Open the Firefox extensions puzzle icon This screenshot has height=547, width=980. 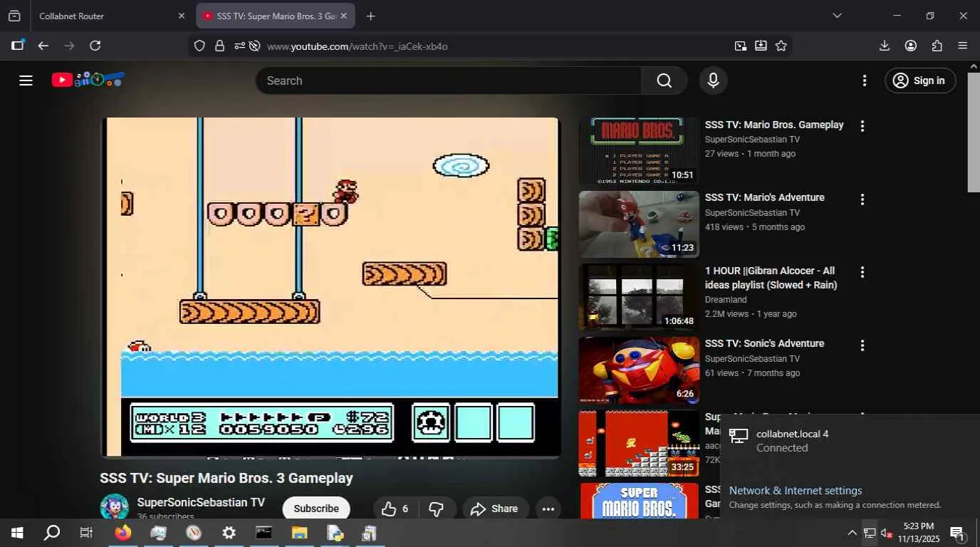pos(937,46)
